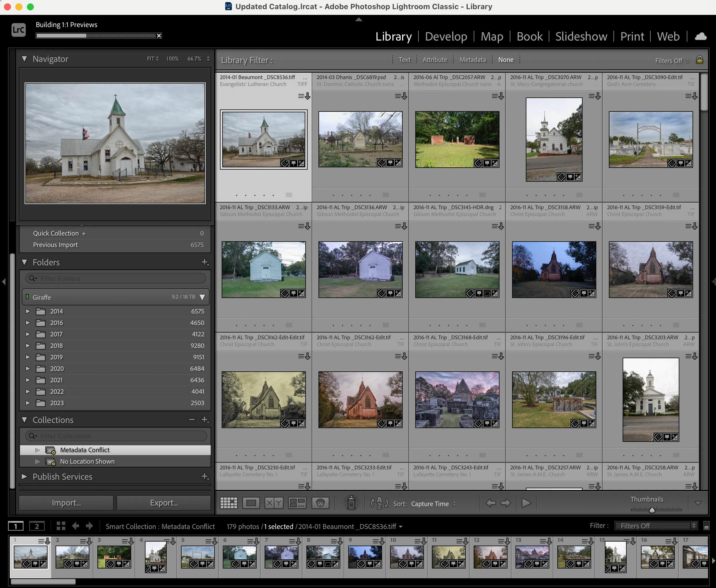This screenshot has height=588, width=716.
Task: Open the secondary display window button 2
Action: pos(37,526)
